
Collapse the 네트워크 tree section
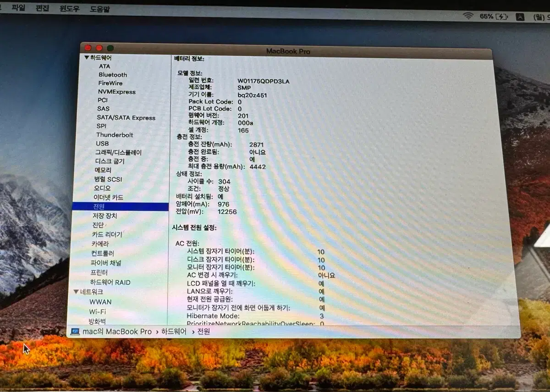(76, 292)
